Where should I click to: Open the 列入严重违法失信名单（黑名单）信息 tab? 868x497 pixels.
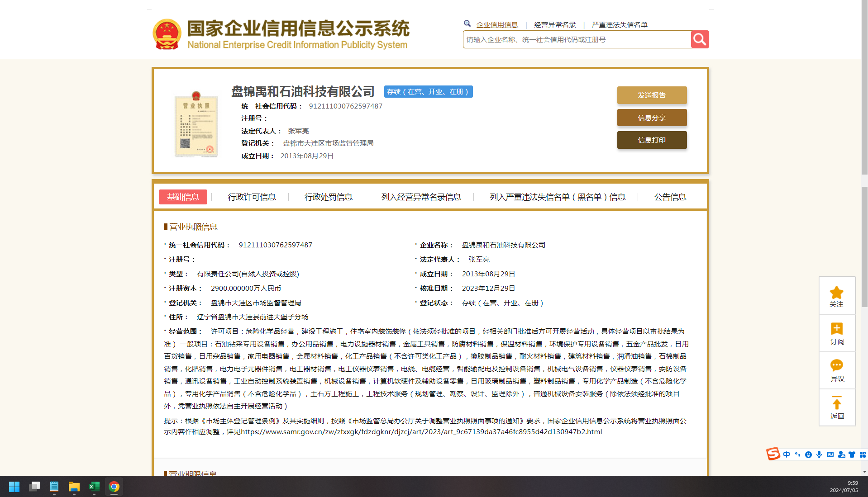point(558,197)
